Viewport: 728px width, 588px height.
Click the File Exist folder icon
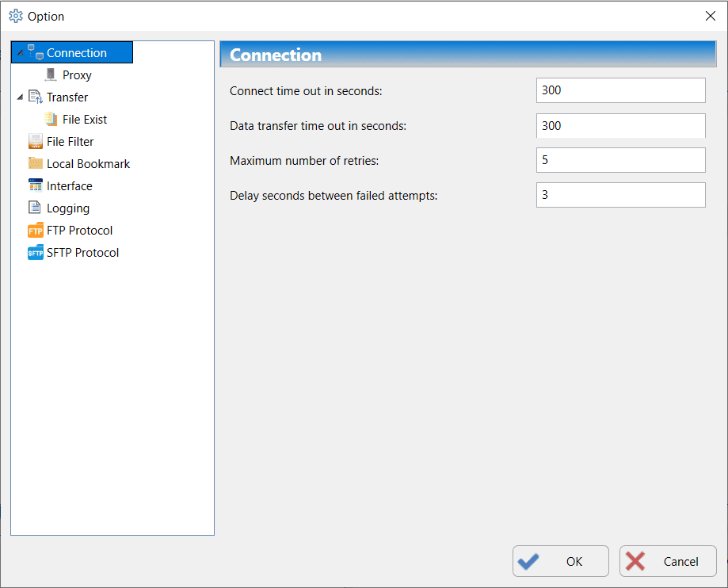pos(51,120)
